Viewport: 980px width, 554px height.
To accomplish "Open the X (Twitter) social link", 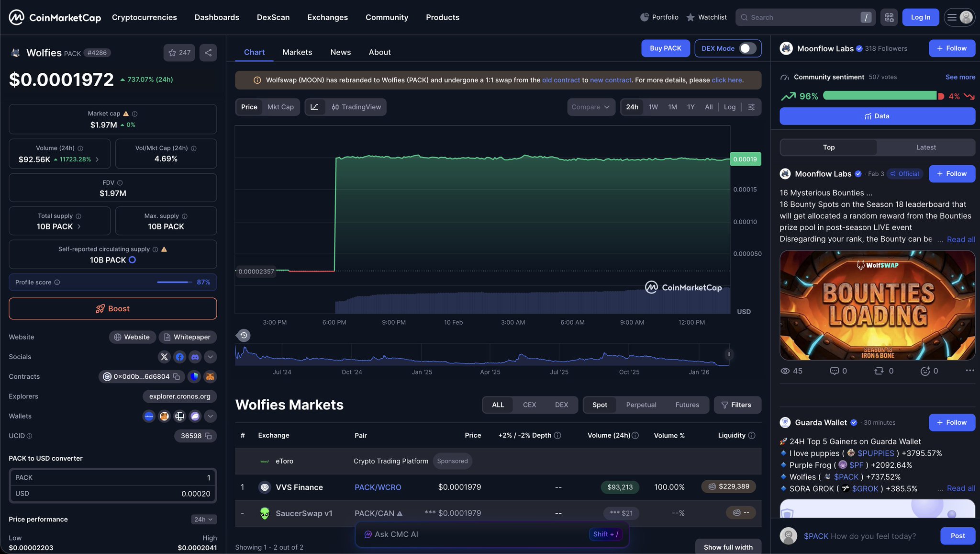I will click(164, 357).
